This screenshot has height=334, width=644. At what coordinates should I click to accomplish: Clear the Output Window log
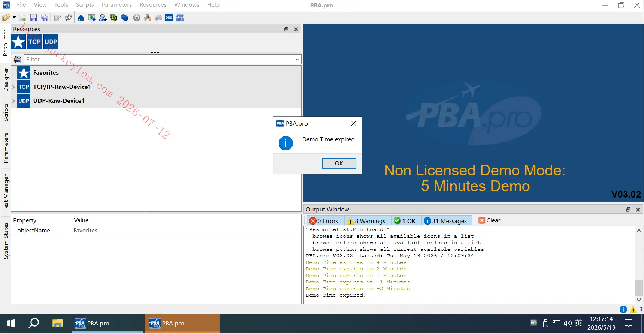click(489, 220)
